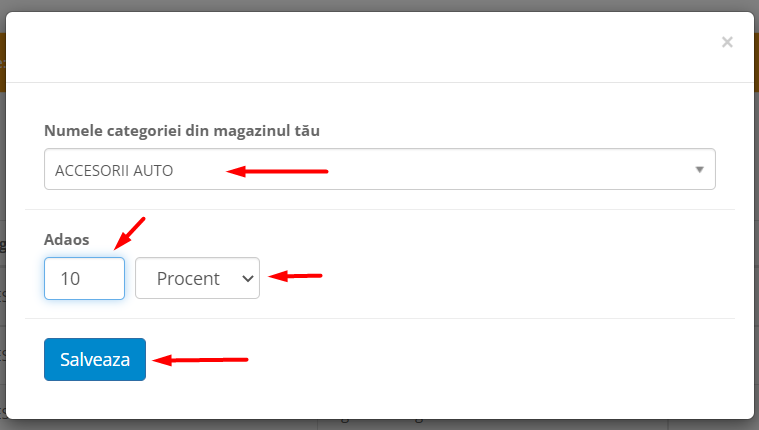
Task: Click the Salveaza label to submit
Action: [x=95, y=359]
